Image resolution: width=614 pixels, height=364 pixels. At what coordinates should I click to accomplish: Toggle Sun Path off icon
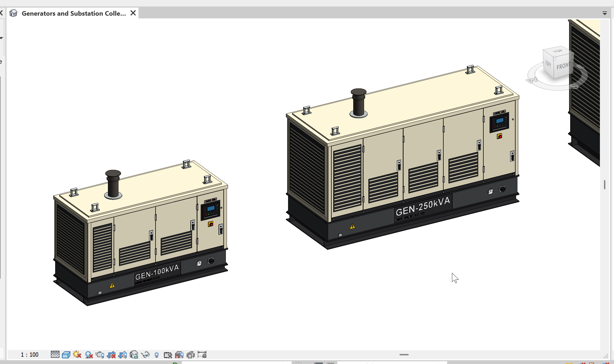[77, 355]
